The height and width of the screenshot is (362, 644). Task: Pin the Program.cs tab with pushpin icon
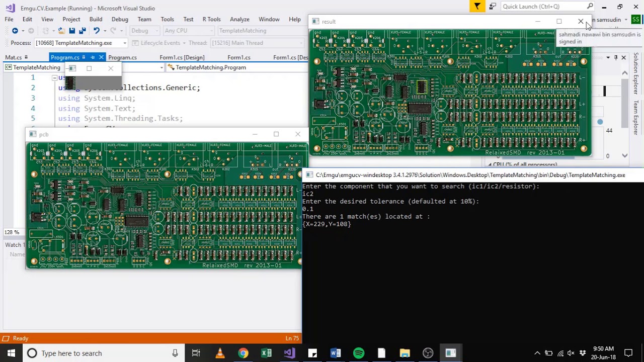[93, 57]
